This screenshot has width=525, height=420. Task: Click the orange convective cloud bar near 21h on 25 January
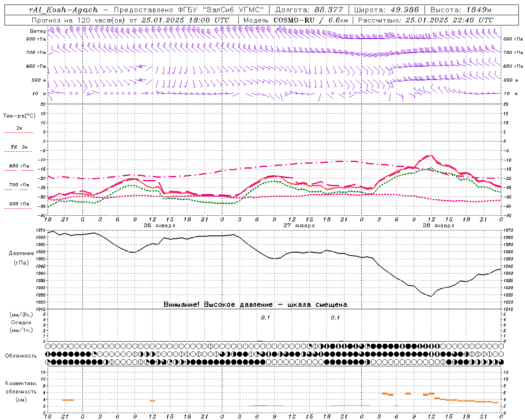click(68, 400)
